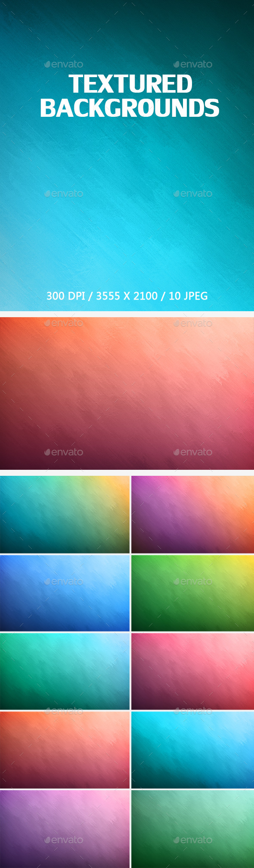Click the '300 DPI / 3555 X 2100 / 10 JPEG' text
Screen dimensions: 254x868
tap(127, 296)
